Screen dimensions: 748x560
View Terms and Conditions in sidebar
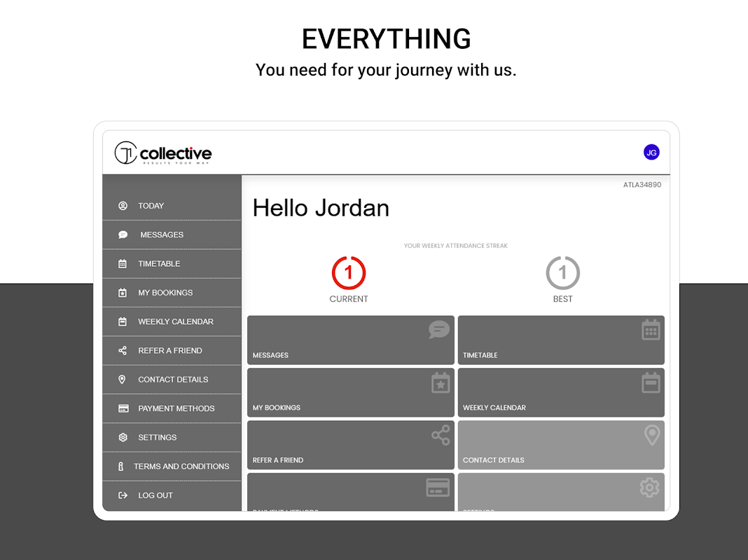pyautogui.click(x=172, y=467)
